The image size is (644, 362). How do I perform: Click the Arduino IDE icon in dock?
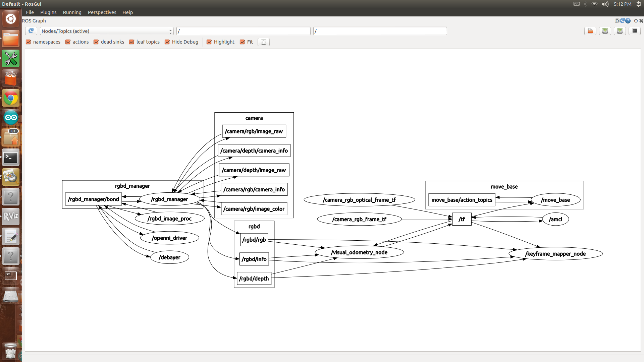(x=11, y=118)
